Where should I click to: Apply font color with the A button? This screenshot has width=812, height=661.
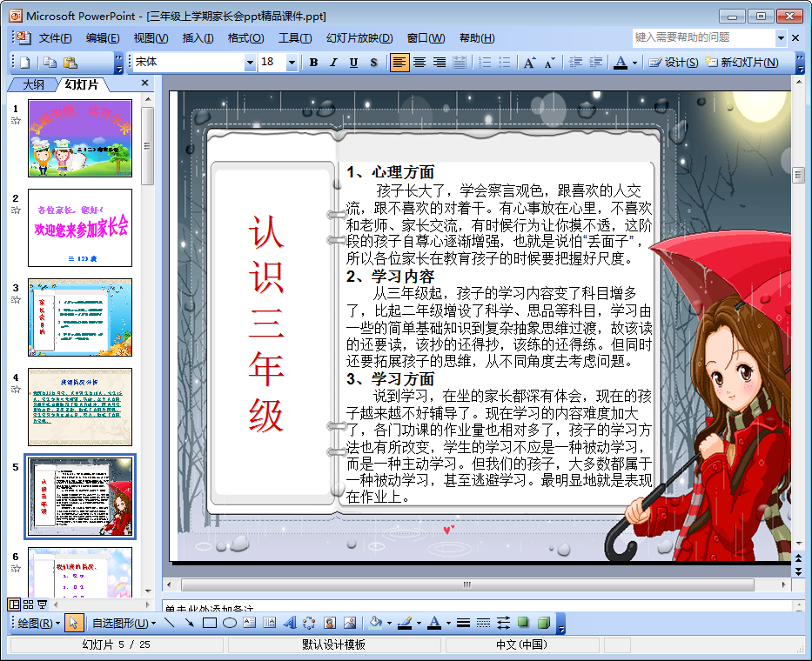point(621,63)
